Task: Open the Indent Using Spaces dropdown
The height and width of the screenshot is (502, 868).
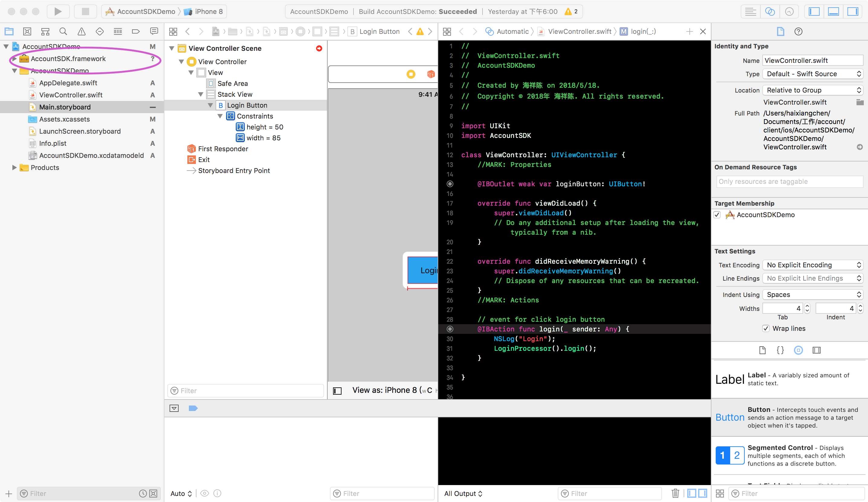Action: coord(813,294)
